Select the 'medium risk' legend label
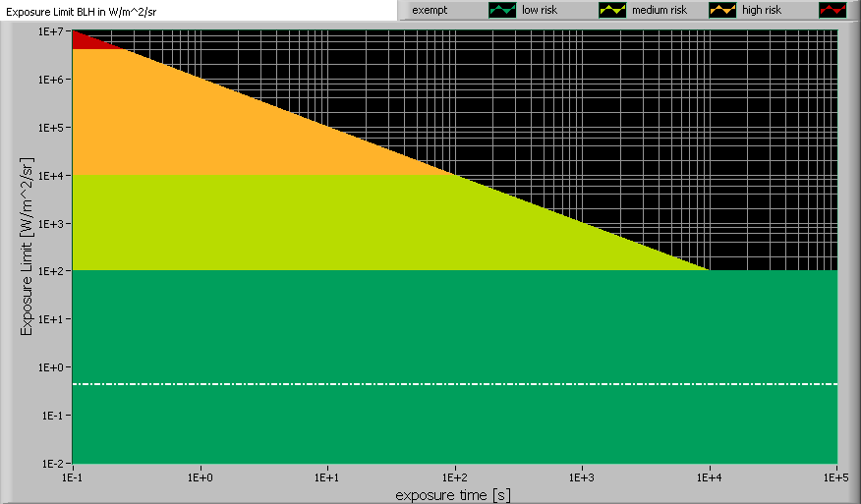 pyautogui.click(x=660, y=10)
